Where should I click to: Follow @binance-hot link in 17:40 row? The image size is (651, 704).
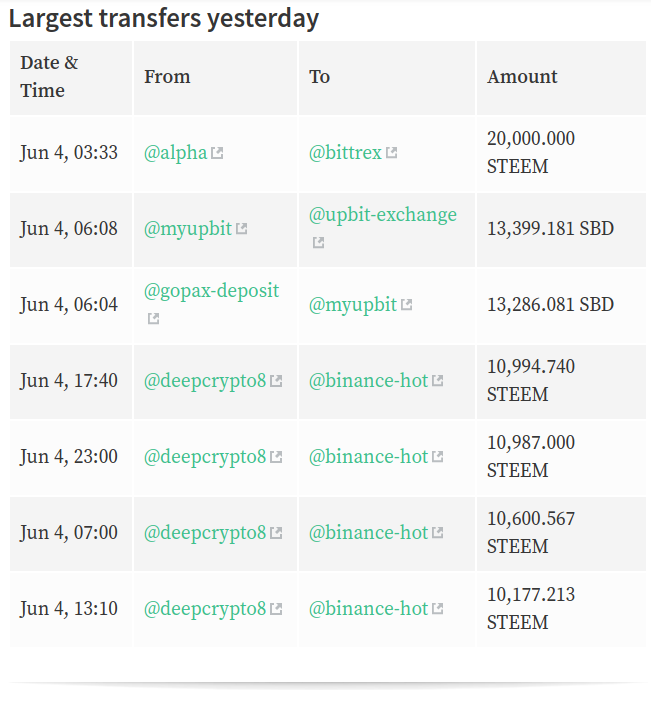369,381
